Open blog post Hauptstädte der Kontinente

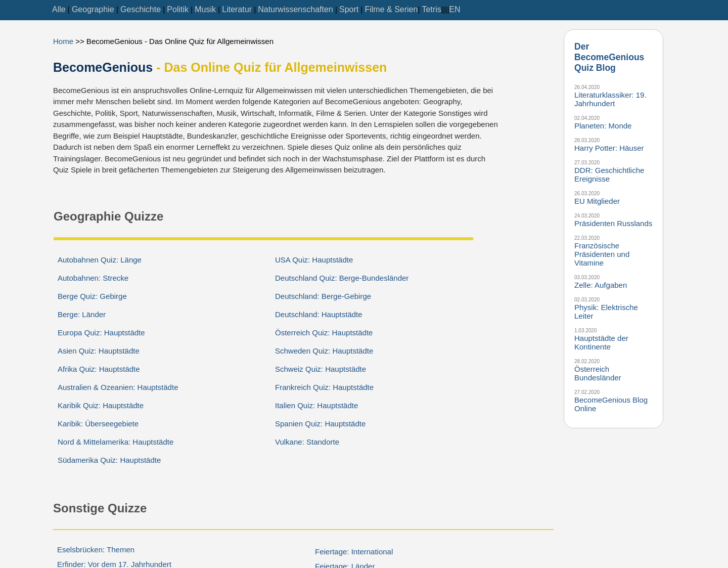pos(601,342)
